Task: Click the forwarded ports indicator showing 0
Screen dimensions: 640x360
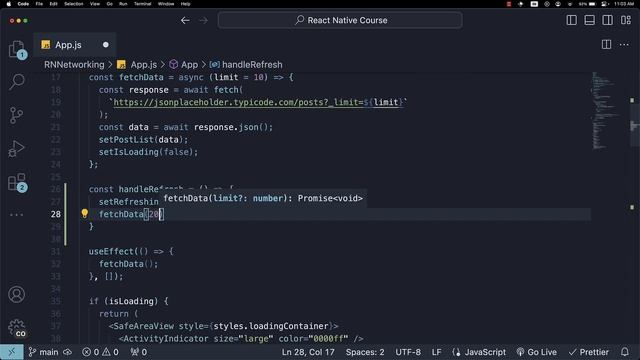Action: point(139,352)
